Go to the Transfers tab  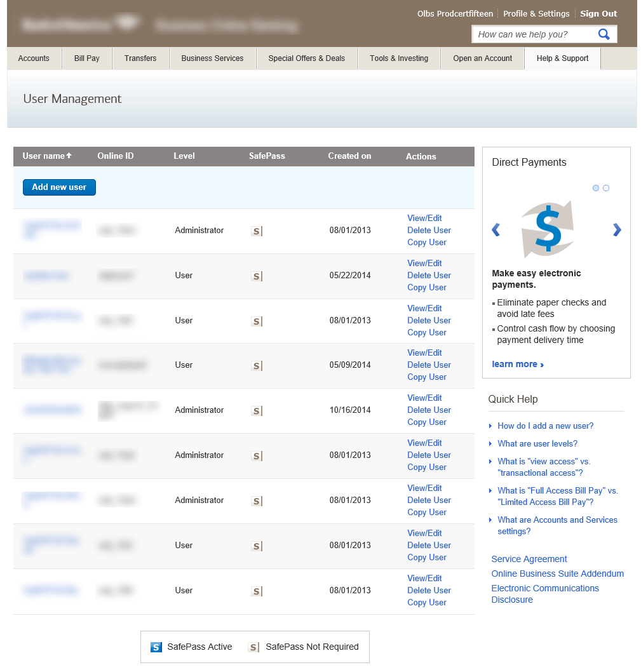[140, 58]
